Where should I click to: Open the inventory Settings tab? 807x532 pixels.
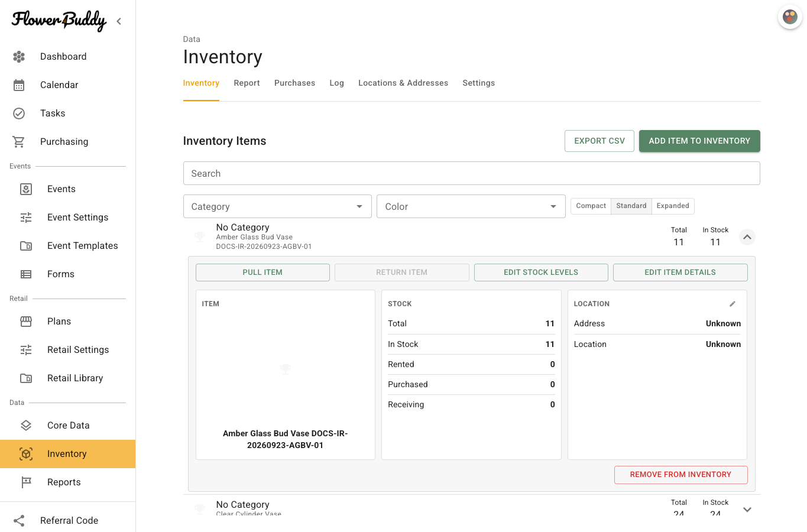479,83
